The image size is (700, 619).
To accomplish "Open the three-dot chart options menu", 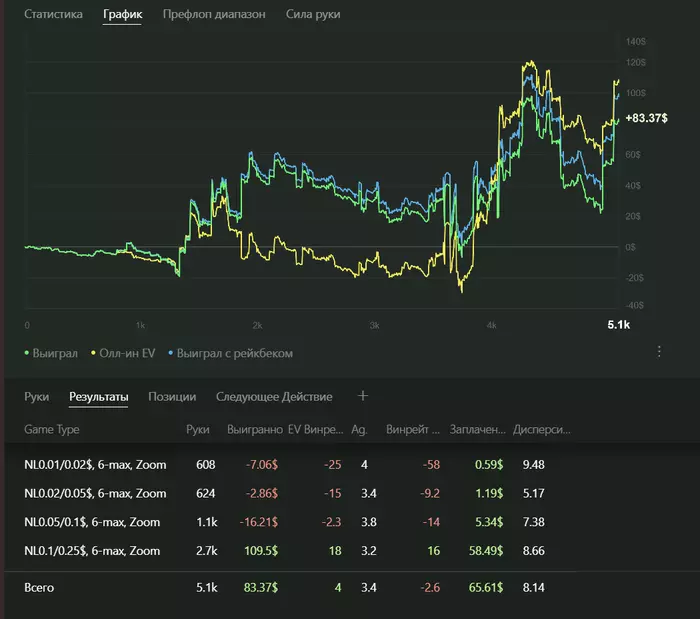I will [x=659, y=352].
